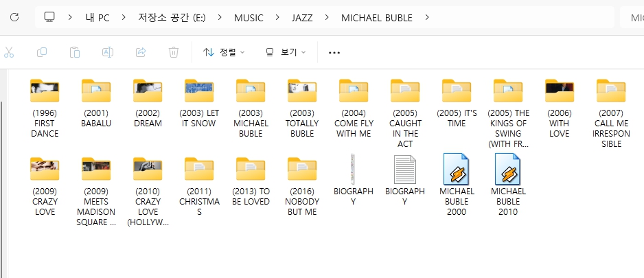Select the MICHAEL BUBLE 2000 playlist file
The width and height of the screenshot is (644, 278).
point(457,185)
